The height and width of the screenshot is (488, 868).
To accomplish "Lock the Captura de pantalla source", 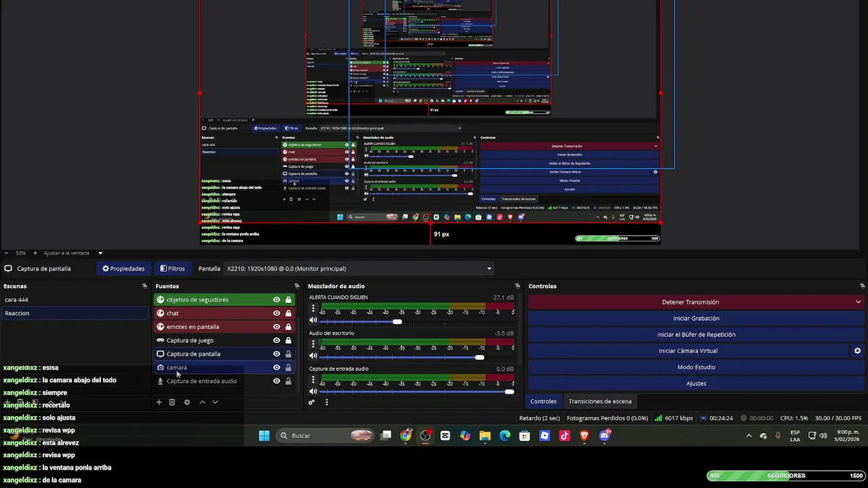I will click(x=288, y=354).
